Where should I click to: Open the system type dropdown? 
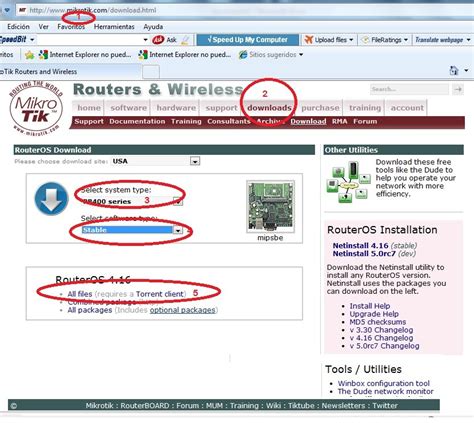coord(178,201)
